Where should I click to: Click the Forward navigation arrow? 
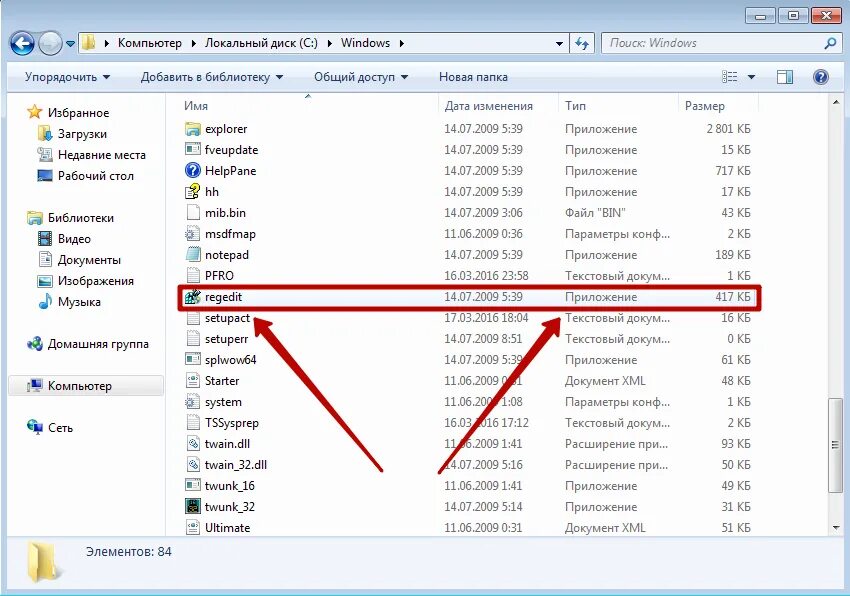(50, 43)
